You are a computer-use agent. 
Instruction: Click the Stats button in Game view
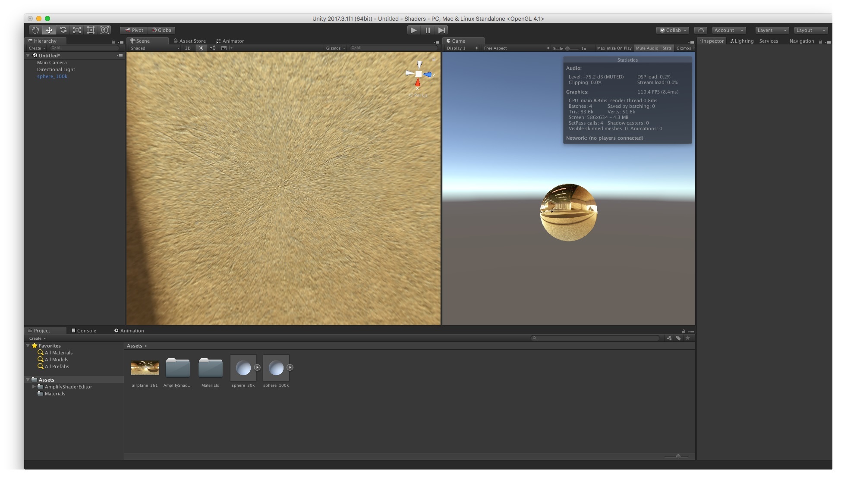tap(667, 48)
